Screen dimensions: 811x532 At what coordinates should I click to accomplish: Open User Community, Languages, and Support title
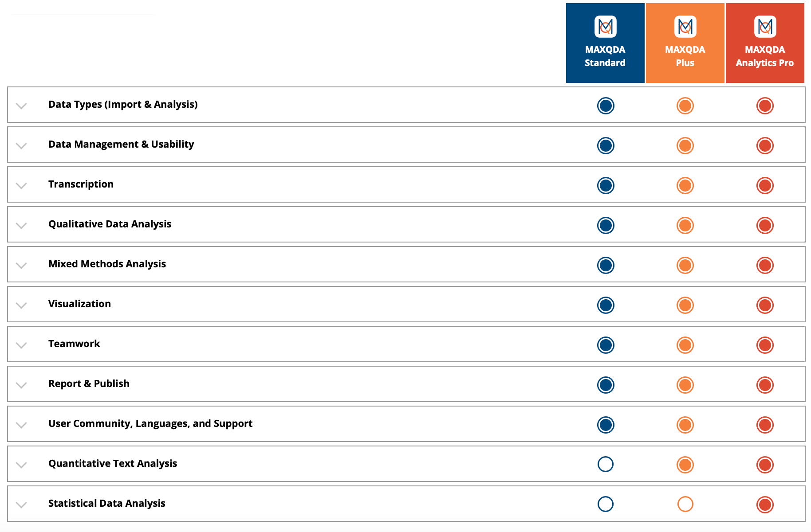[150, 423]
